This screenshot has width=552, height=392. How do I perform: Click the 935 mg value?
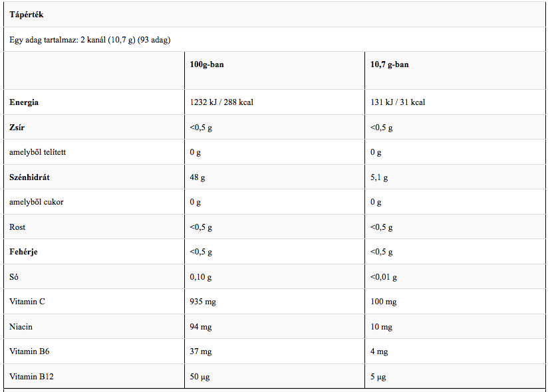pos(203,302)
